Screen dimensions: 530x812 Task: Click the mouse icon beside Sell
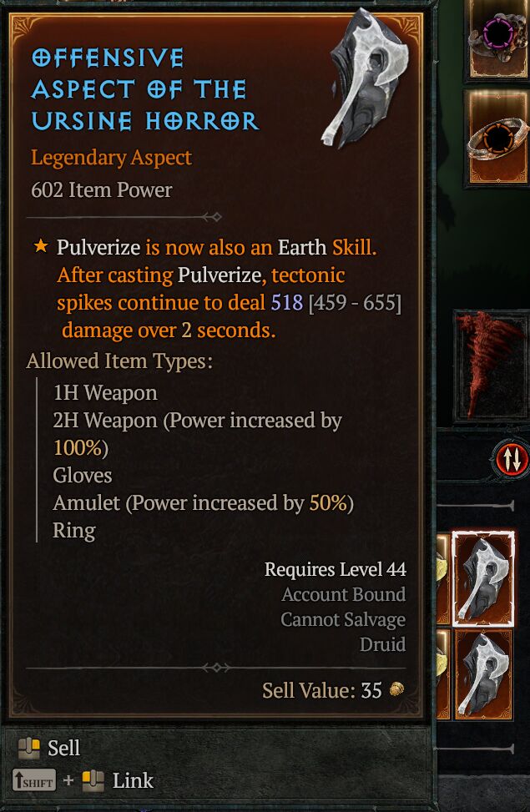pos(29,749)
